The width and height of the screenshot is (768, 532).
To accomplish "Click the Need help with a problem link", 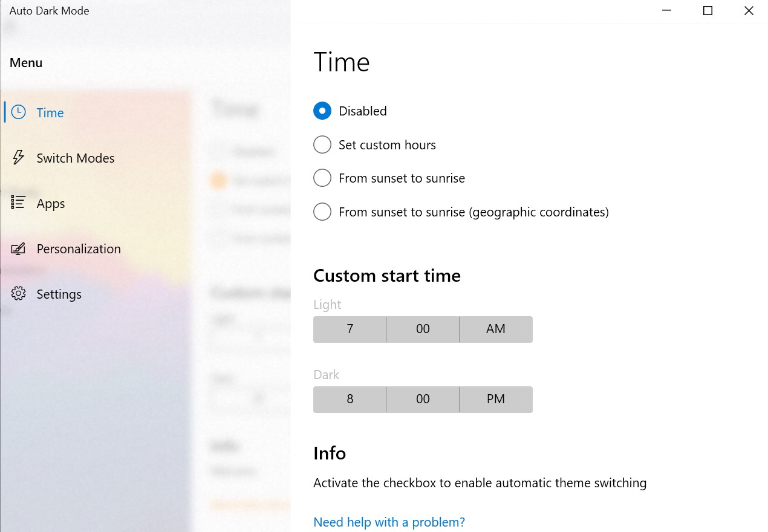I will click(389, 522).
